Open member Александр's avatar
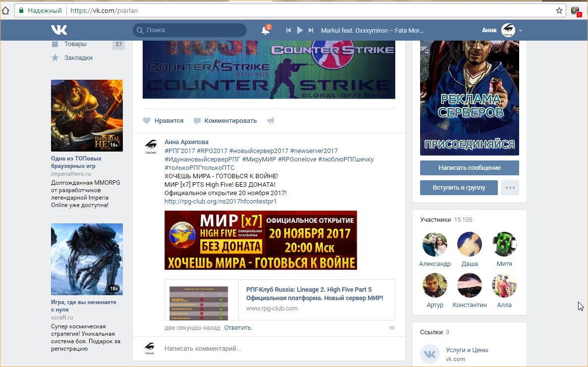Viewport: 588px width, 367px height. coord(435,244)
